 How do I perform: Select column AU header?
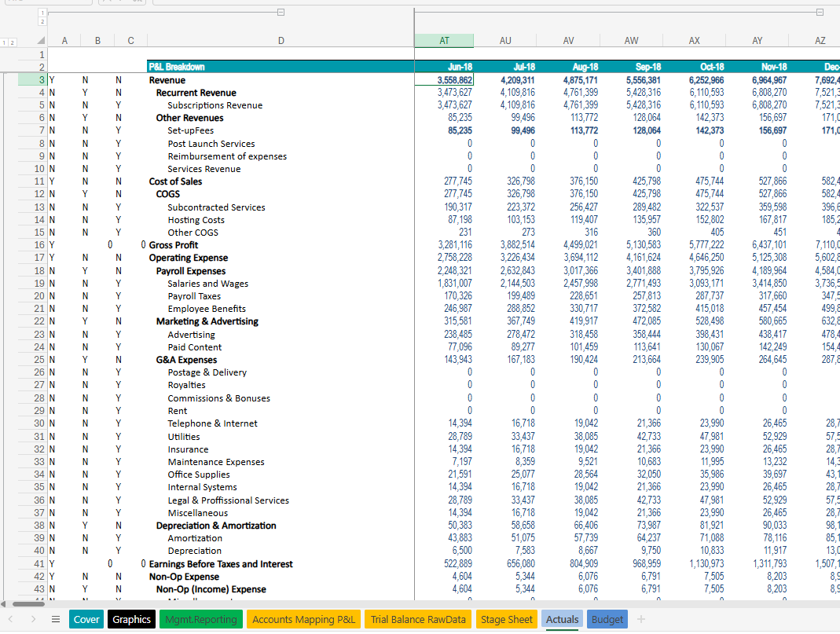click(x=505, y=41)
